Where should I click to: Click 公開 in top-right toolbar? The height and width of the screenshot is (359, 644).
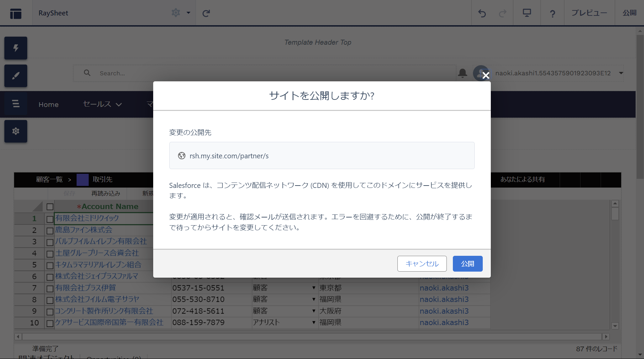click(629, 13)
